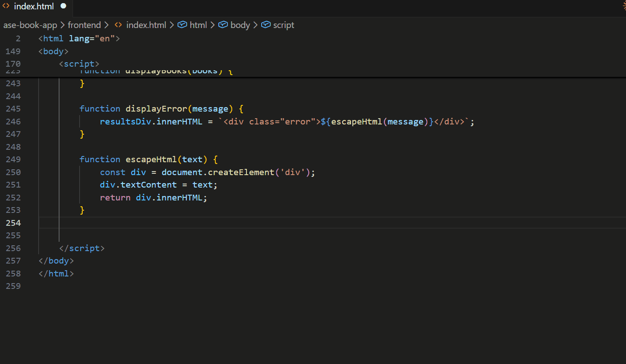Jump to sticky line 149 body tag
This screenshot has width=626, height=364.
53,52
